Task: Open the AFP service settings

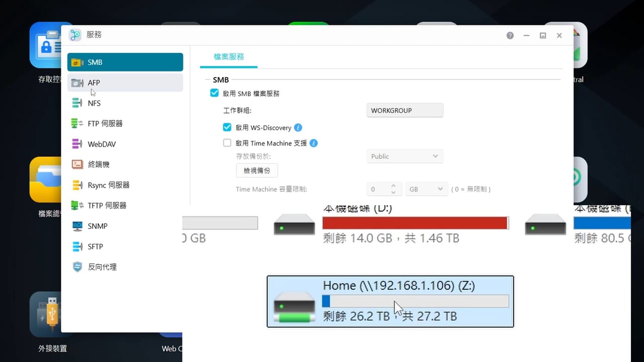Action: tap(125, 82)
